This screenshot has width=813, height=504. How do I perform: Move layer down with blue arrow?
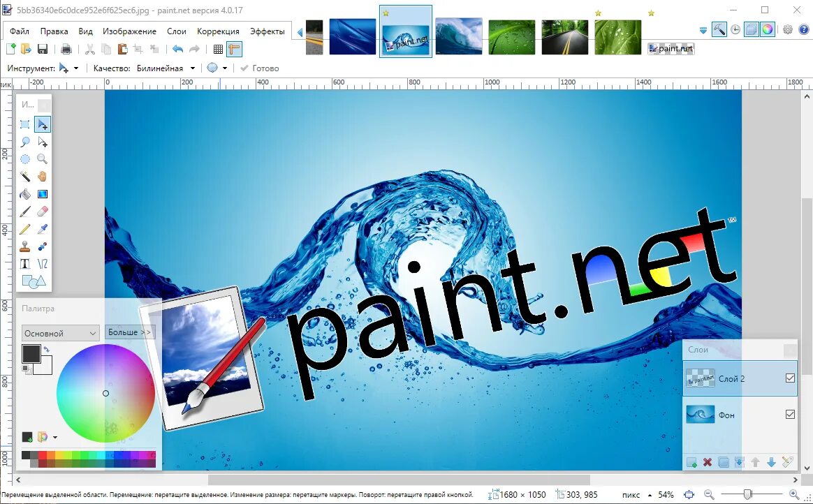pos(771,462)
